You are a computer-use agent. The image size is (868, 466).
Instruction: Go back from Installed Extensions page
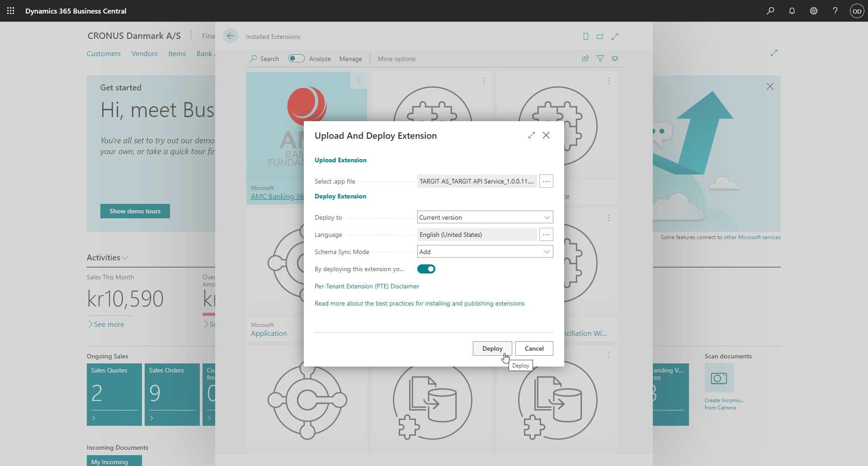click(231, 36)
